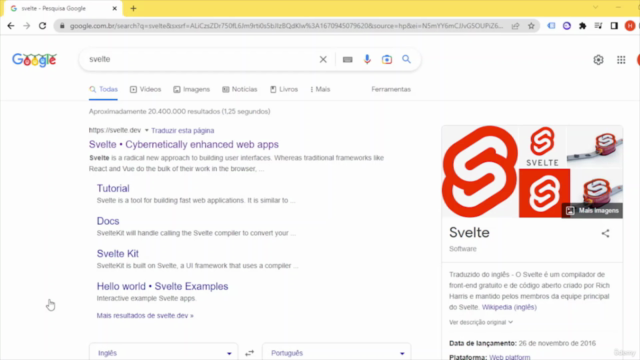The height and width of the screenshot is (360, 640).
Task: Switch to the Imagens tab
Action: (x=191, y=89)
